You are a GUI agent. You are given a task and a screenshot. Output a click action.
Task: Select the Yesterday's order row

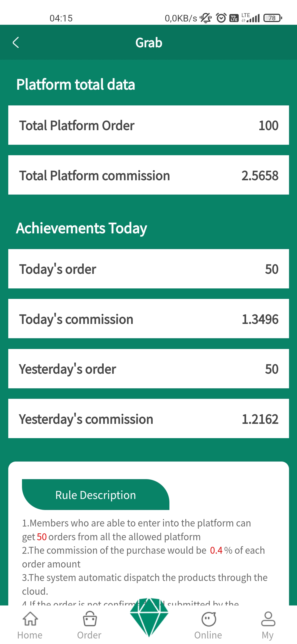click(148, 369)
